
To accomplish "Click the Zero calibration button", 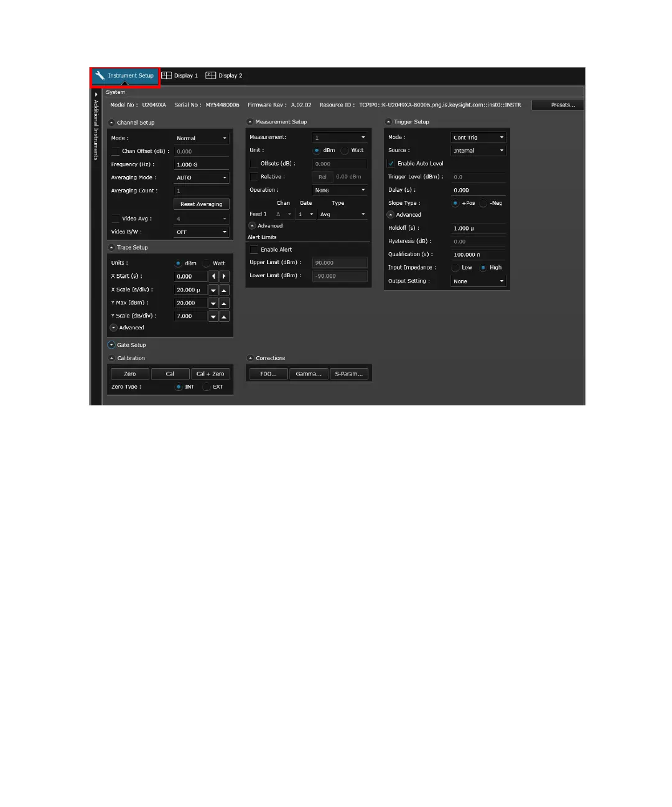I will [130, 374].
